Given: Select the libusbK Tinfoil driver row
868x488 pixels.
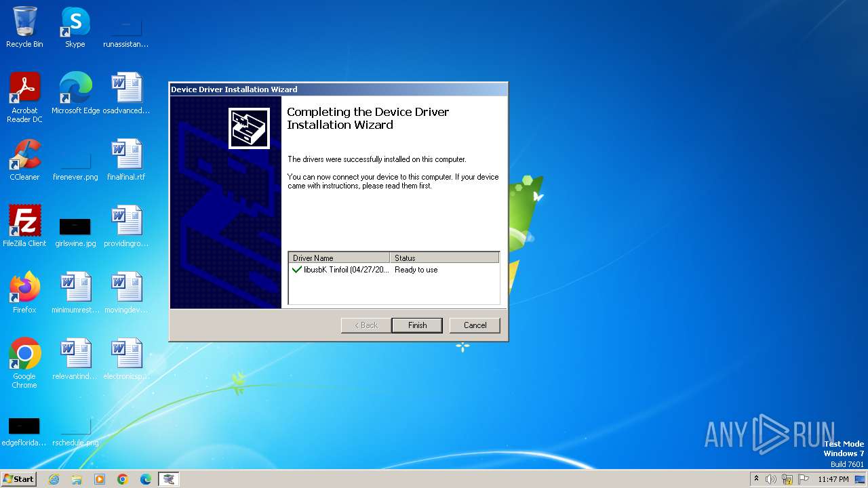Looking at the screenshot, I should pos(393,270).
